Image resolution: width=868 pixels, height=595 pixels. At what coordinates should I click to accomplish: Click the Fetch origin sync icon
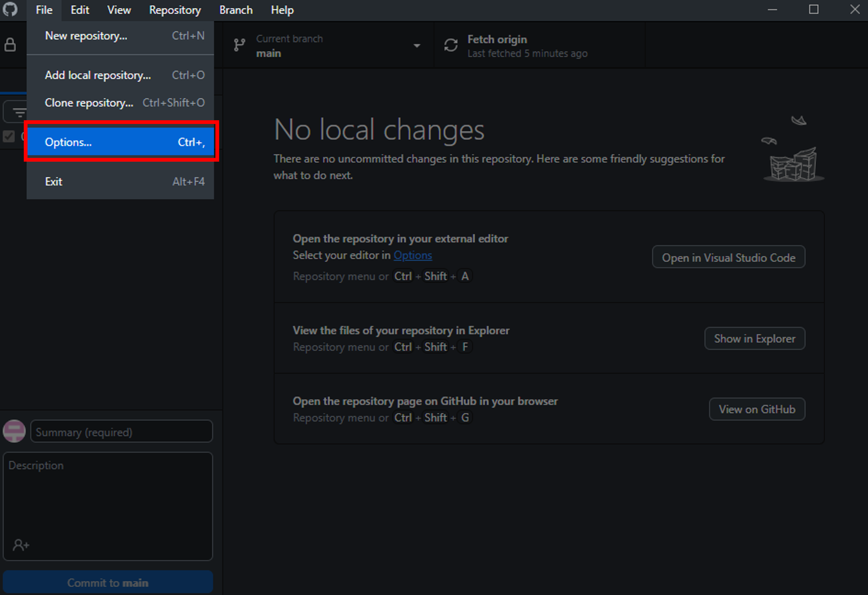451,45
